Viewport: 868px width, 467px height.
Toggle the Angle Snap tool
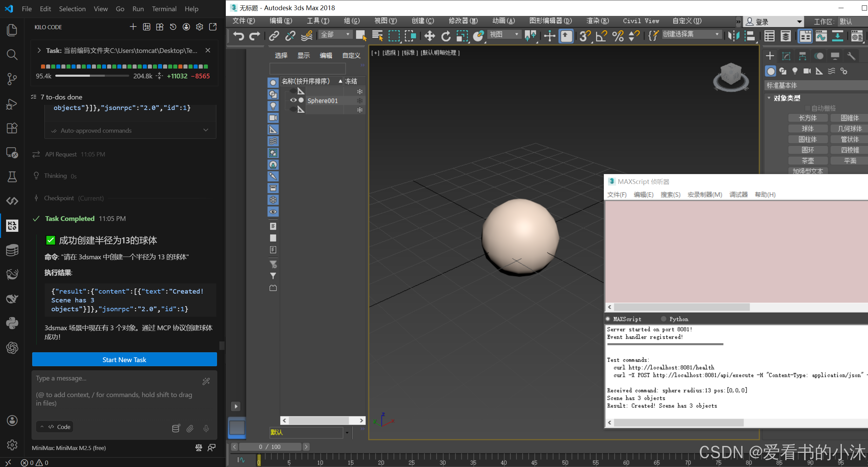[x=601, y=36]
